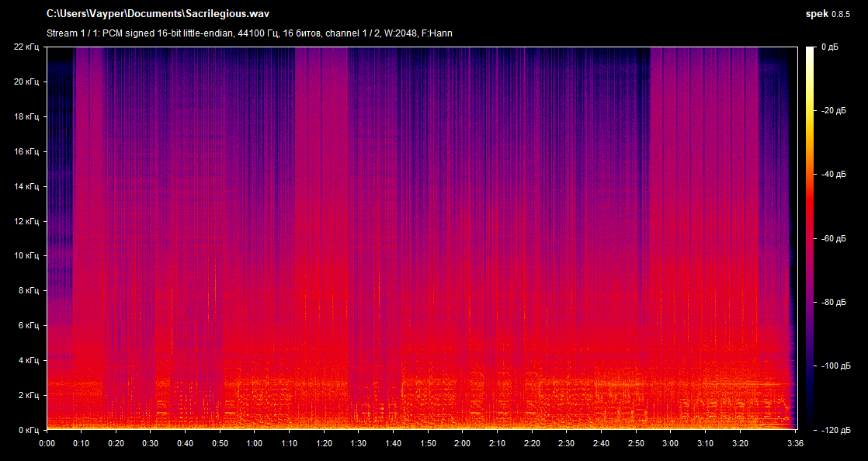Screen dimensions: 868x461
Task: Click the 6 кГц frequency label
Action: pos(28,325)
